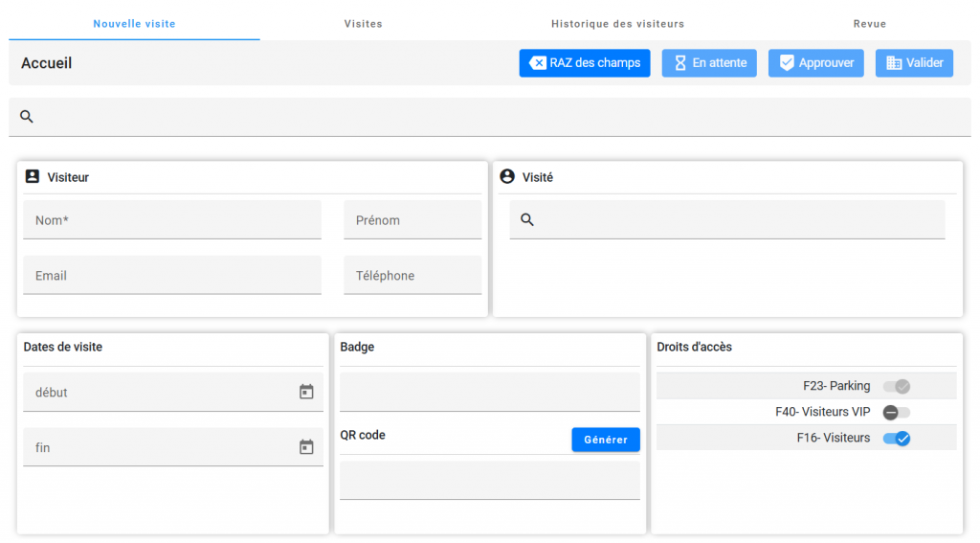Click the Nom* input field
980x543 pixels.
(x=172, y=220)
